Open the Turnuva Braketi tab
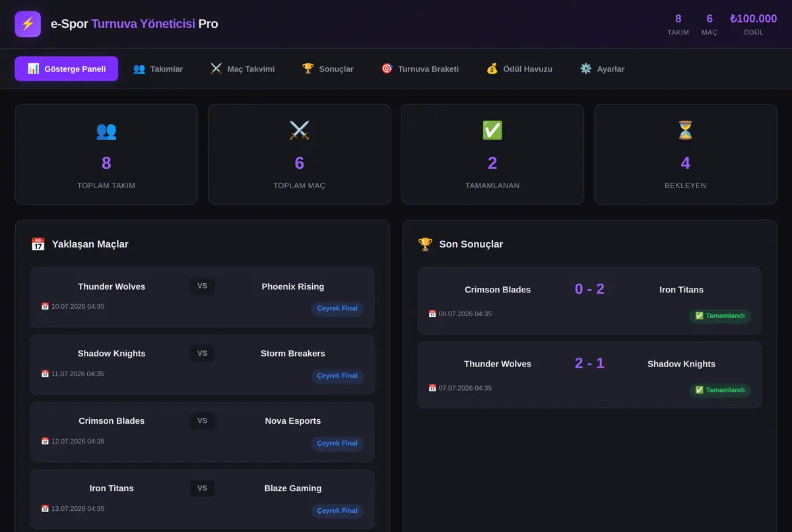The image size is (792, 532). pos(420,69)
